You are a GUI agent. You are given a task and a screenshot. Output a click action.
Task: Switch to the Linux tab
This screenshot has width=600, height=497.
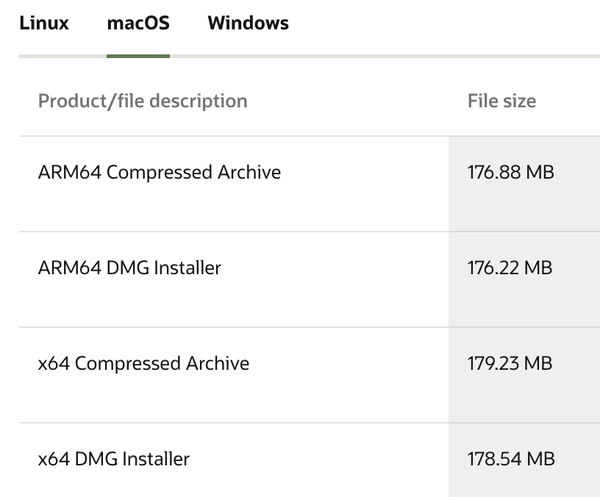point(44,23)
